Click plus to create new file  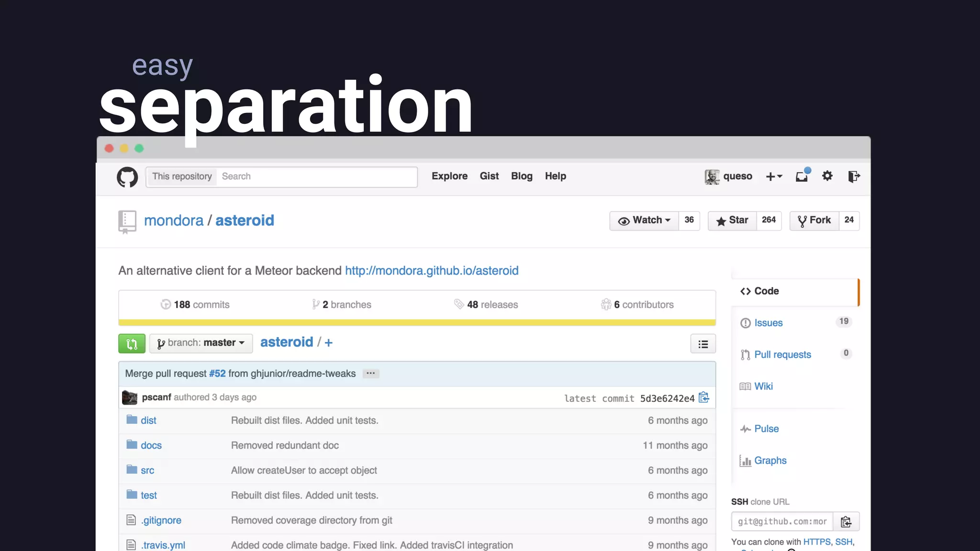[x=329, y=343]
